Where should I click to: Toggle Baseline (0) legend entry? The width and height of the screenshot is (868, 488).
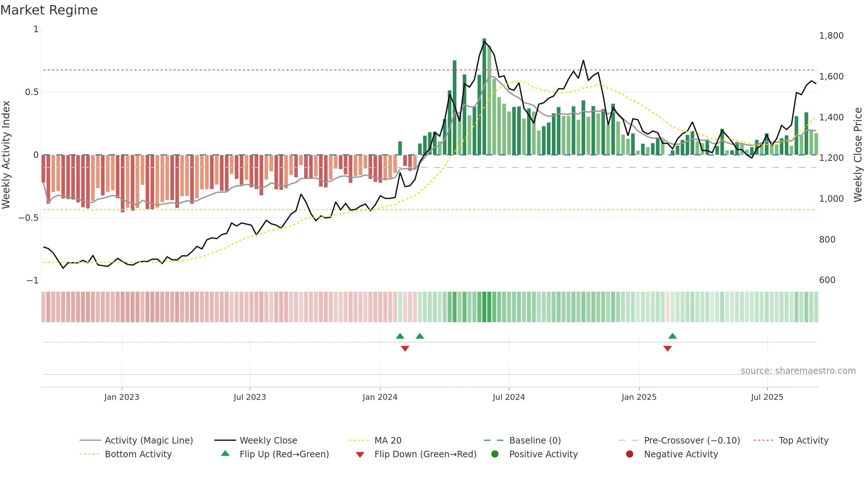(522, 440)
